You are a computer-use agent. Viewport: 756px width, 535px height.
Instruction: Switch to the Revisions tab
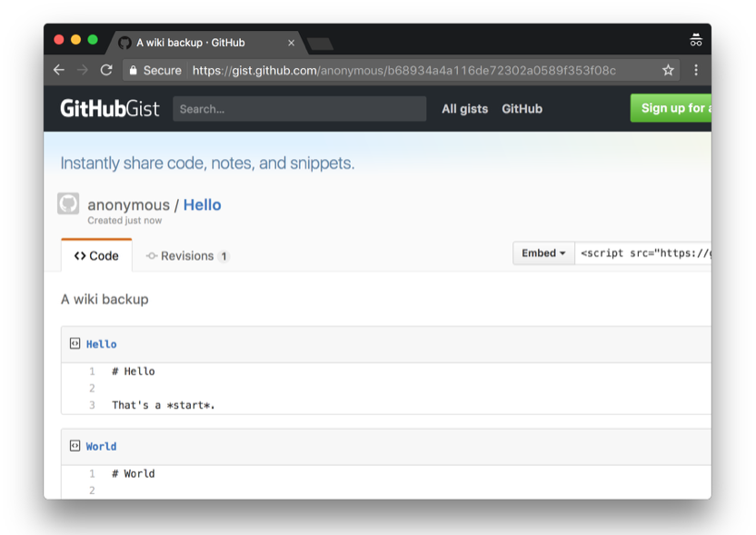187,256
